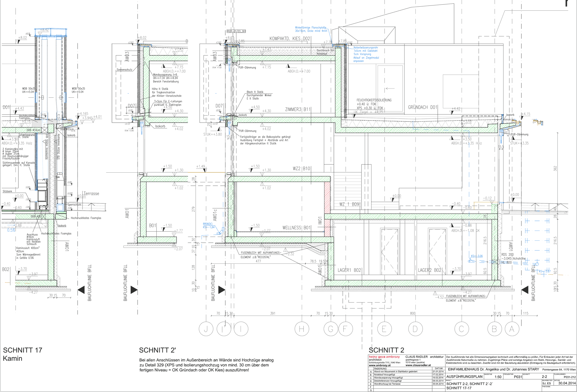Select the scale value '1:50'
The height and width of the screenshot is (392, 577).
[x=498, y=377]
